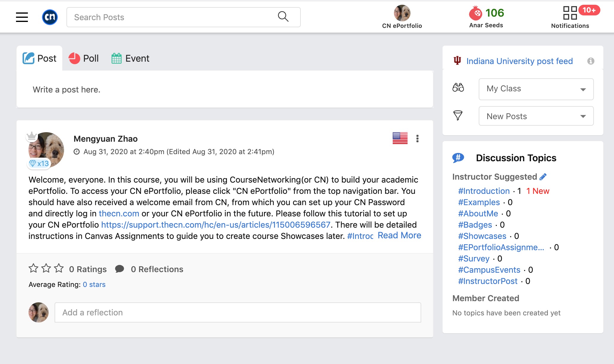614x364 pixels.
Task: Click the '1 New' indicator
Action: tap(538, 191)
